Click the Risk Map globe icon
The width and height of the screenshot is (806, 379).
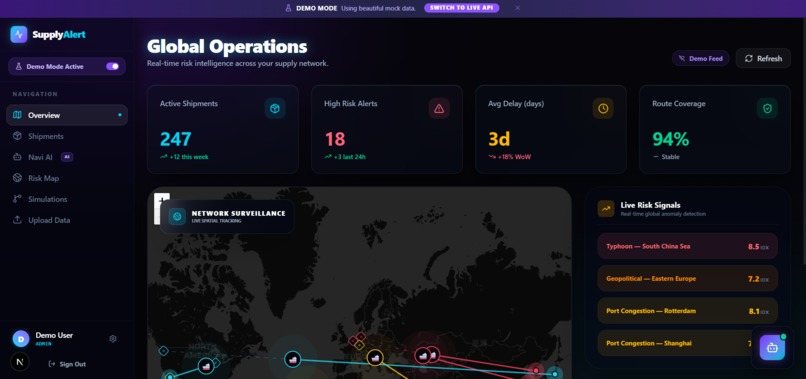[x=17, y=178]
